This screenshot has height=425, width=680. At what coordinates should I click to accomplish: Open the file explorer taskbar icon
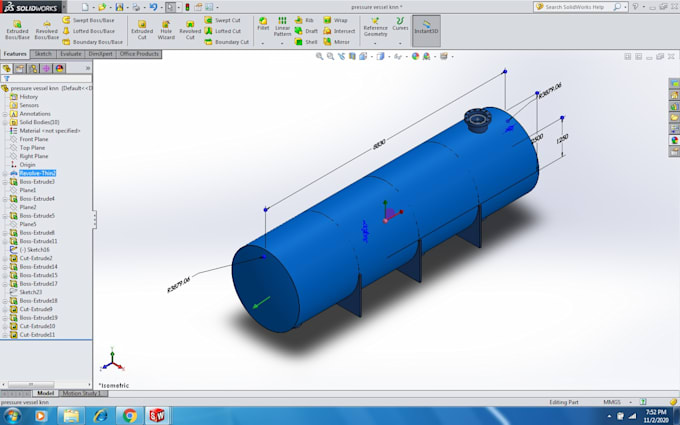click(72, 416)
